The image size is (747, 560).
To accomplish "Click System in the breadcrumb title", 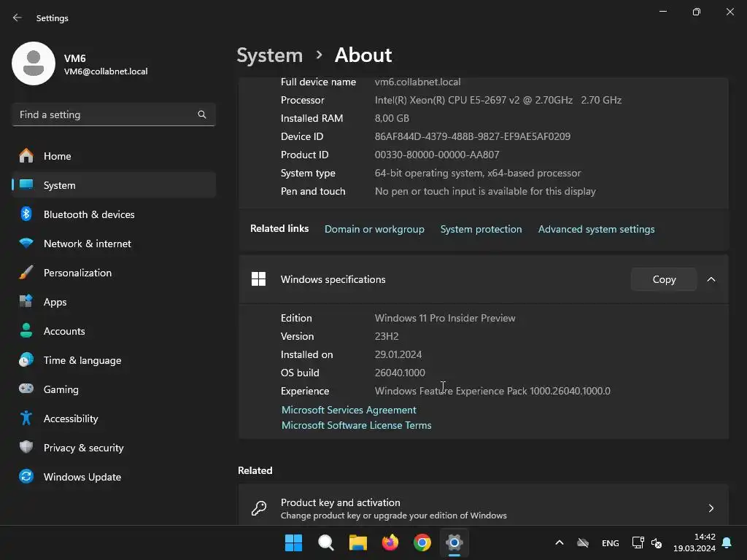I will click(270, 55).
